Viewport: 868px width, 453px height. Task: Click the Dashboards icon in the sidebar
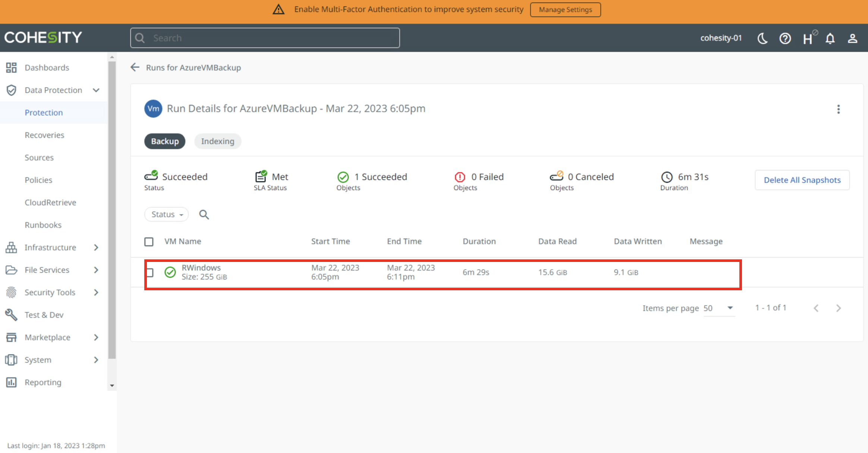(x=11, y=68)
